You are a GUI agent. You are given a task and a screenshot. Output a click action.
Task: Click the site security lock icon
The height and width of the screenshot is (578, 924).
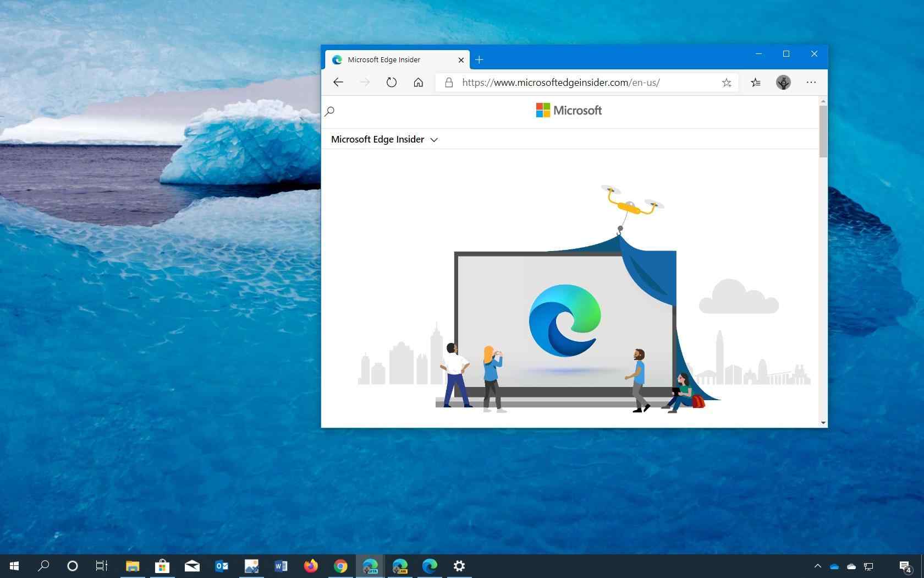[x=449, y=83]
